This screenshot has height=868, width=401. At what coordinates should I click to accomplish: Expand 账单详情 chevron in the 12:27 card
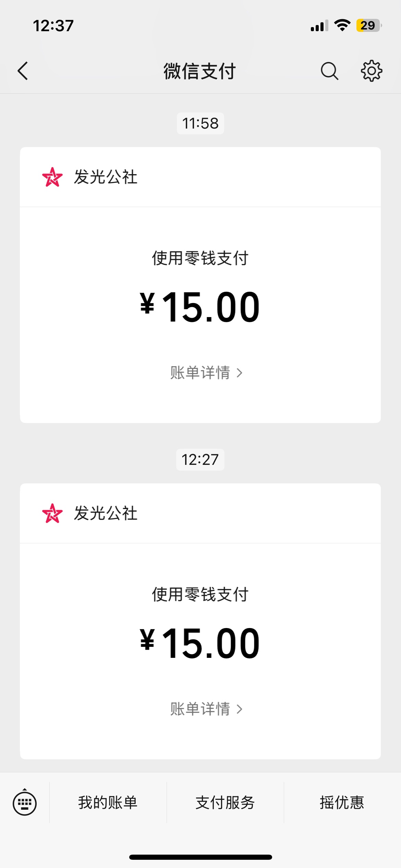(240, 709)
